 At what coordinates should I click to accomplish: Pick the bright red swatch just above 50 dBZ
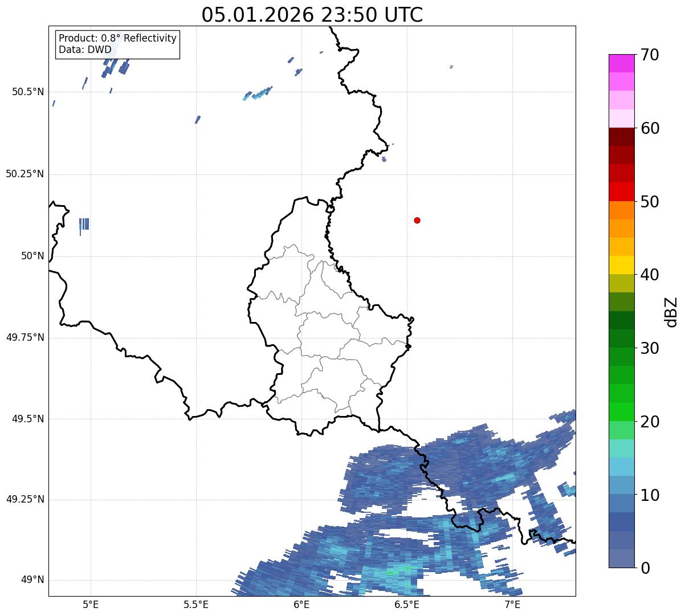[622, 192]
